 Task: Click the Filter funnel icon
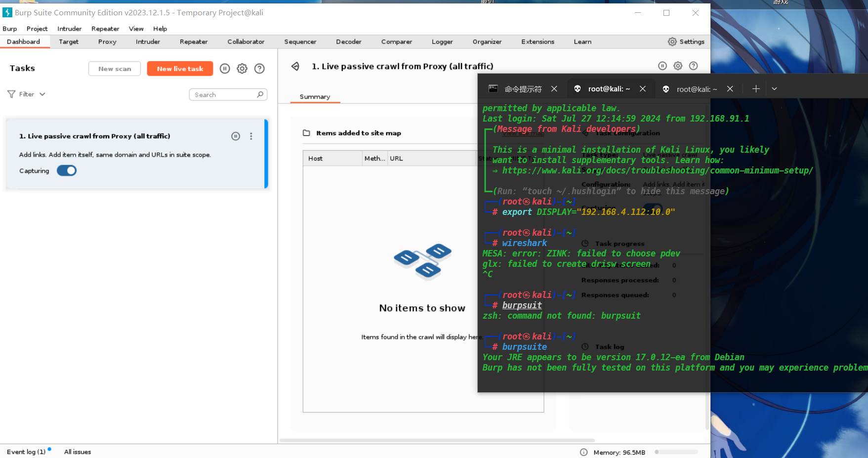coord(11,94)
